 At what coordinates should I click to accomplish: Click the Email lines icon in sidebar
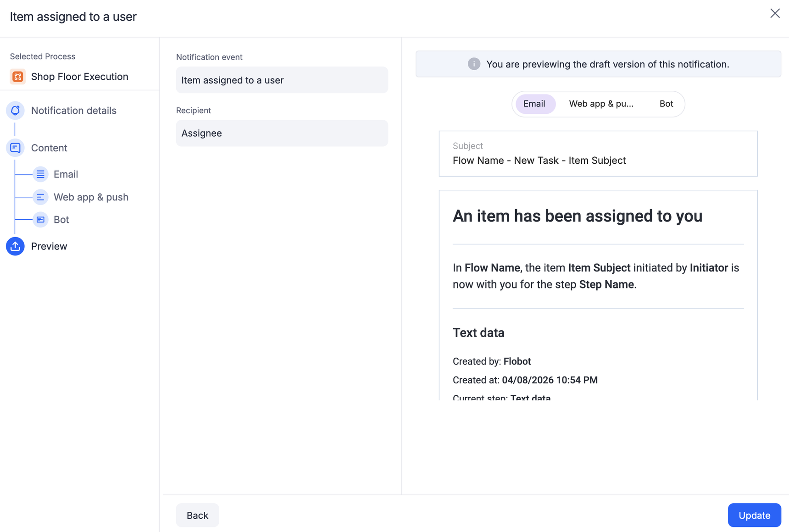pos(40,174)
